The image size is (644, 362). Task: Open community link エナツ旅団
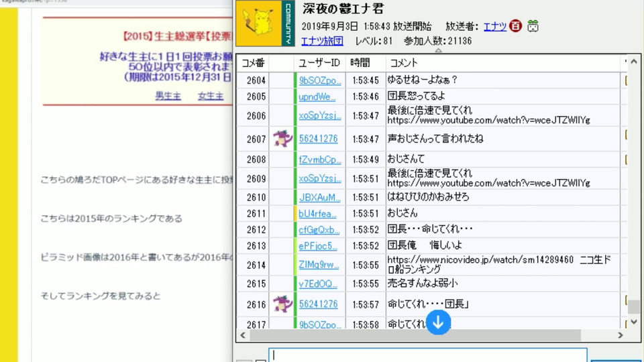(x=322, y=41)
